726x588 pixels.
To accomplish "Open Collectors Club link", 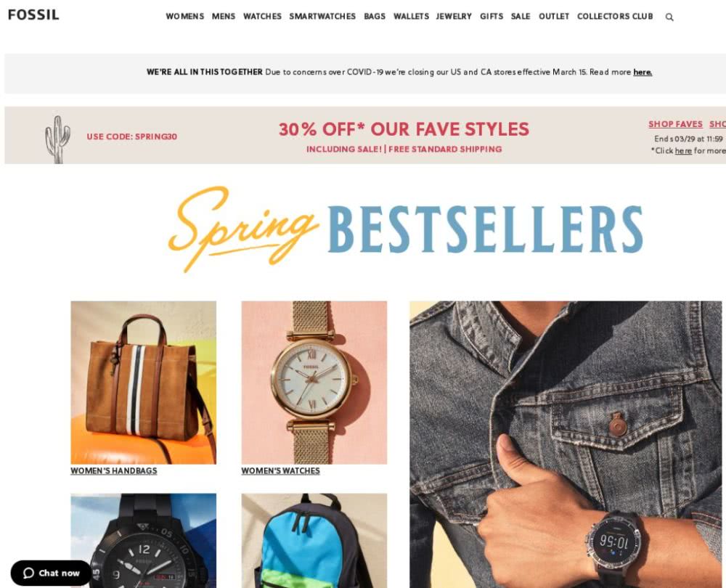I will (615, 16).
